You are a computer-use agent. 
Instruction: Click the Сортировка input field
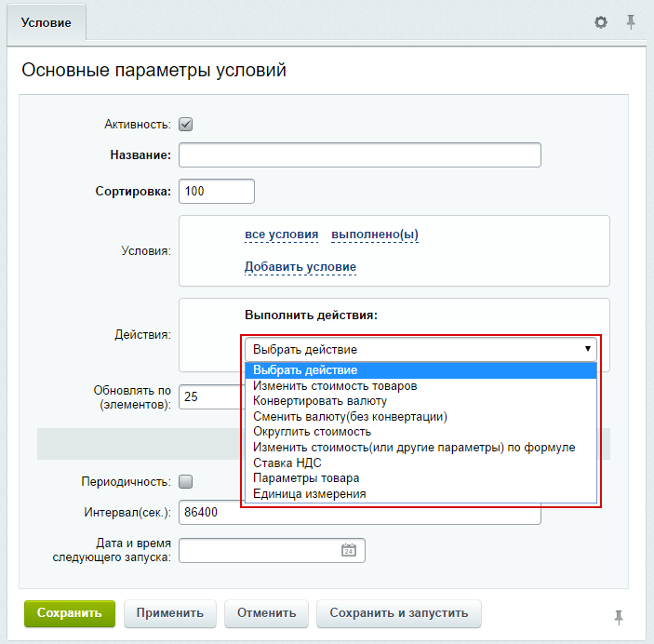click(216, 191)
